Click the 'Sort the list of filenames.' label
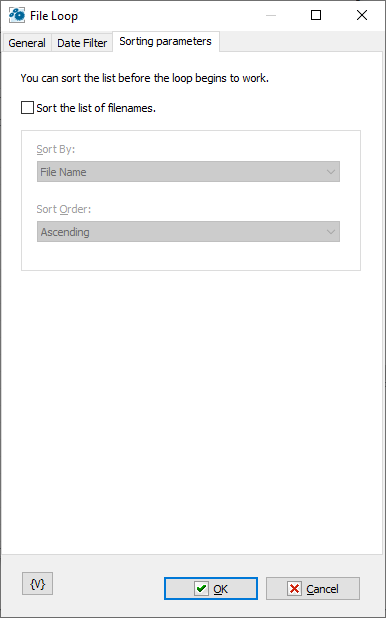 (x=96, y=108)
